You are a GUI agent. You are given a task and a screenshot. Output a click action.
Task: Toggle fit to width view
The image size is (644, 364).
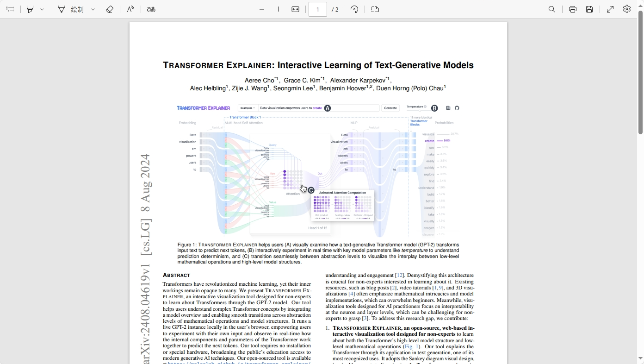click(x=295, y=9)
